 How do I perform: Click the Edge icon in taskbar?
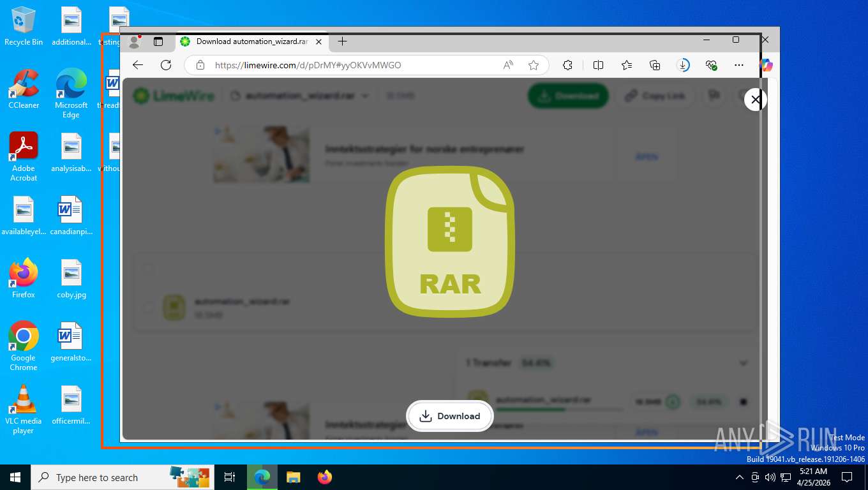pos(262,477)
